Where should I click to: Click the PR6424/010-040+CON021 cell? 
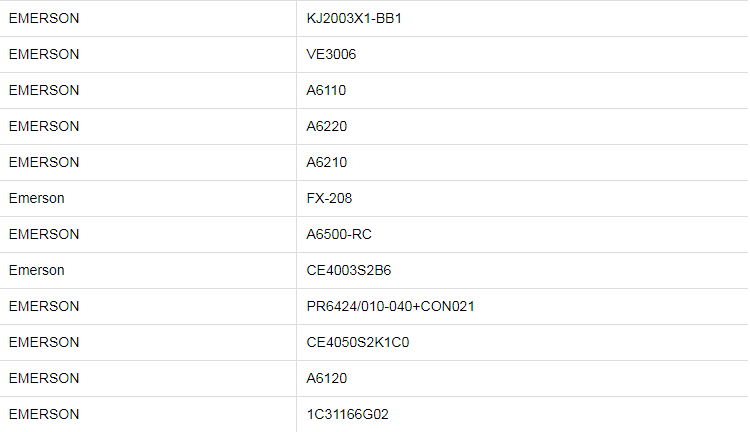390,306
